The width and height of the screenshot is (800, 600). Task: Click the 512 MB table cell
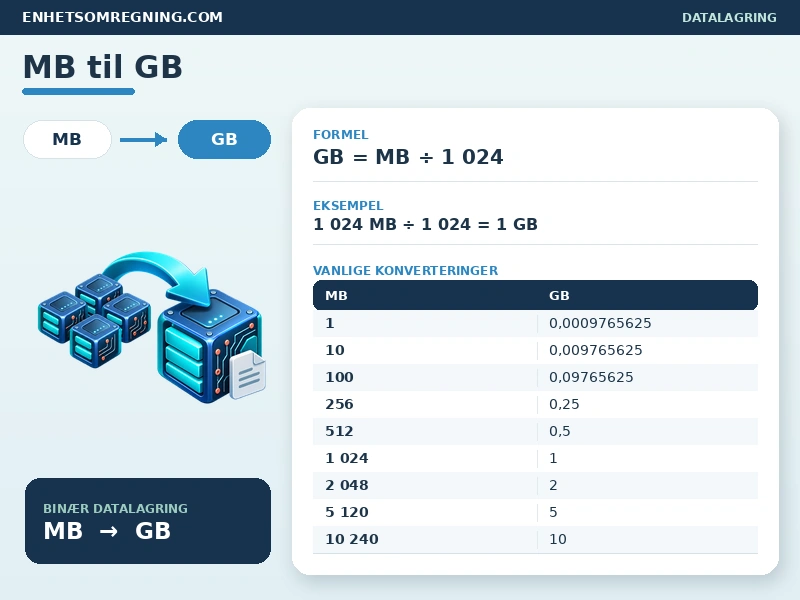coord(339,431)
